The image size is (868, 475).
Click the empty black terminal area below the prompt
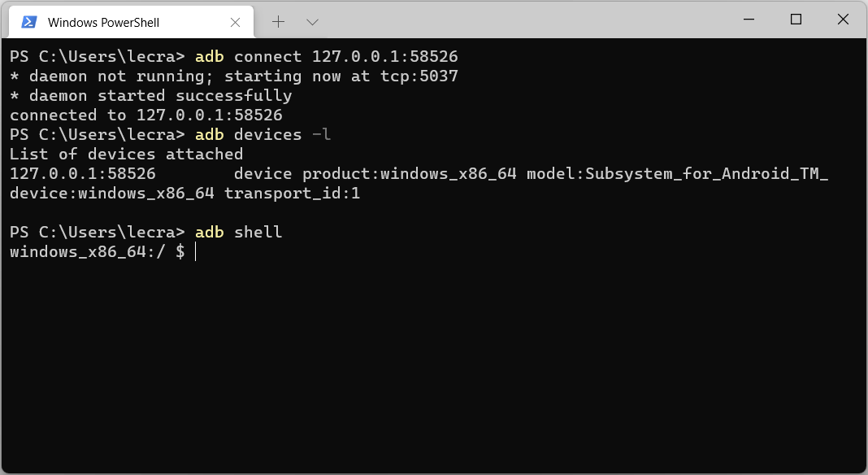[x=434, y=366]
